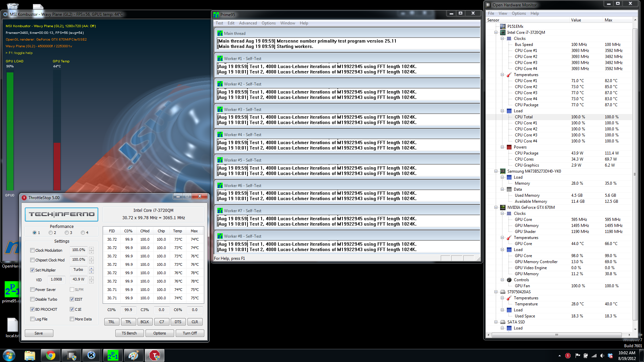
Task: Select Performance profile 3 radio button
Action: click(67, 233)
